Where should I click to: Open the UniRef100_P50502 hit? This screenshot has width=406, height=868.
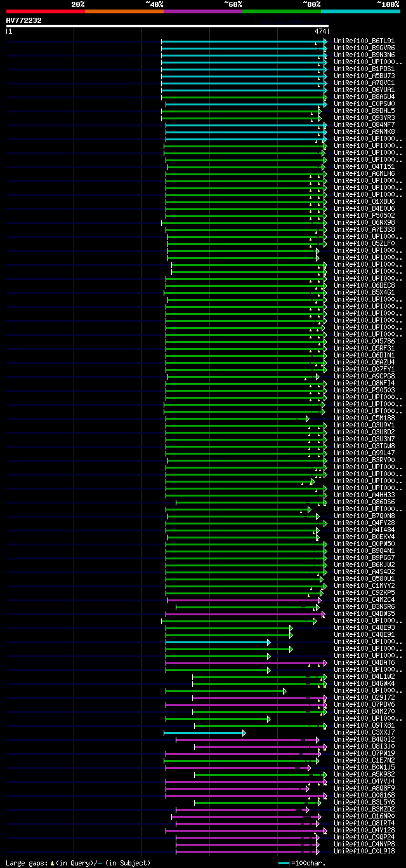(365, 215)
